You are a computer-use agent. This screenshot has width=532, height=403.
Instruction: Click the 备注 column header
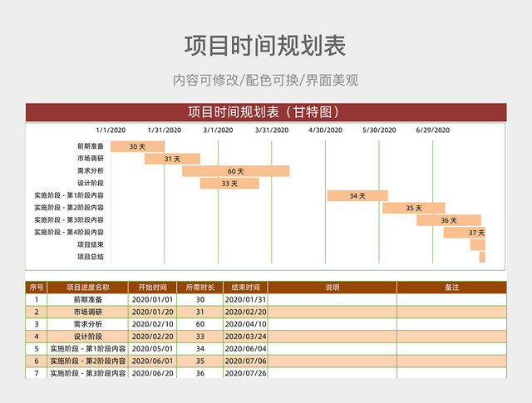[451, 288]
